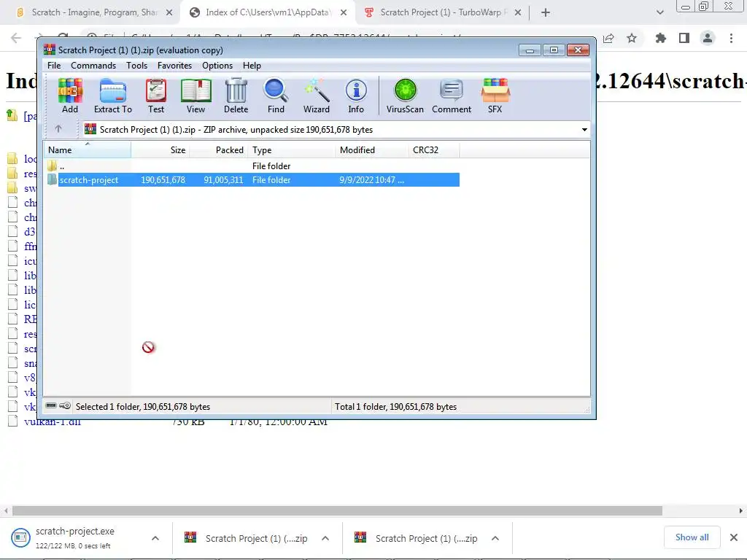Click 'Total 1 folder, 190,651,678 bytes' status
Viewport: 747px width, 560px height.
[x=396, y=407]
